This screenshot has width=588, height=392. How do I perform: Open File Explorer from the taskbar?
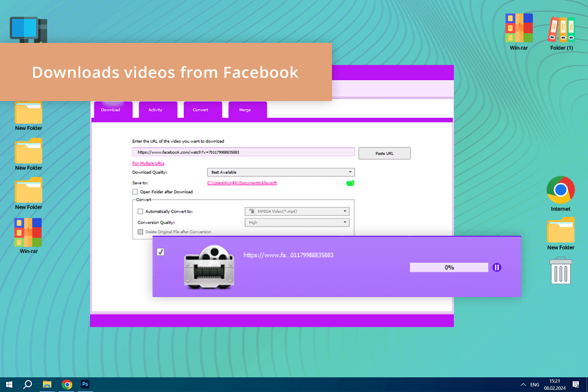coord(47,385)
